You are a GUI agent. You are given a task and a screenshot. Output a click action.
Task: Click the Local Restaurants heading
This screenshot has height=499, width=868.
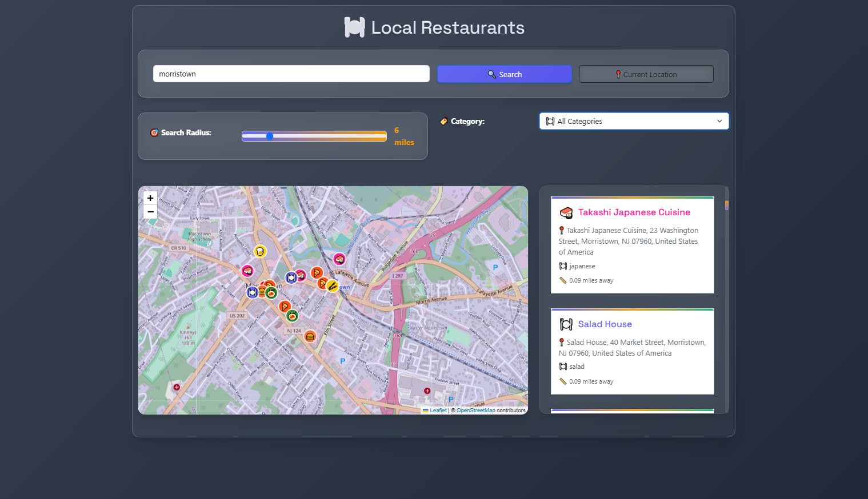[x=448, y=27]
